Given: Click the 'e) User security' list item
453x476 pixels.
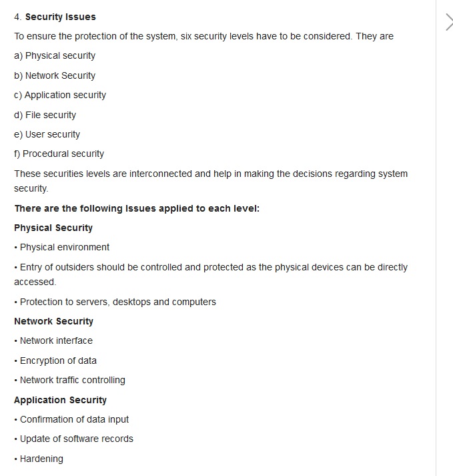Looking at the screenshot, I should point(47,134).
